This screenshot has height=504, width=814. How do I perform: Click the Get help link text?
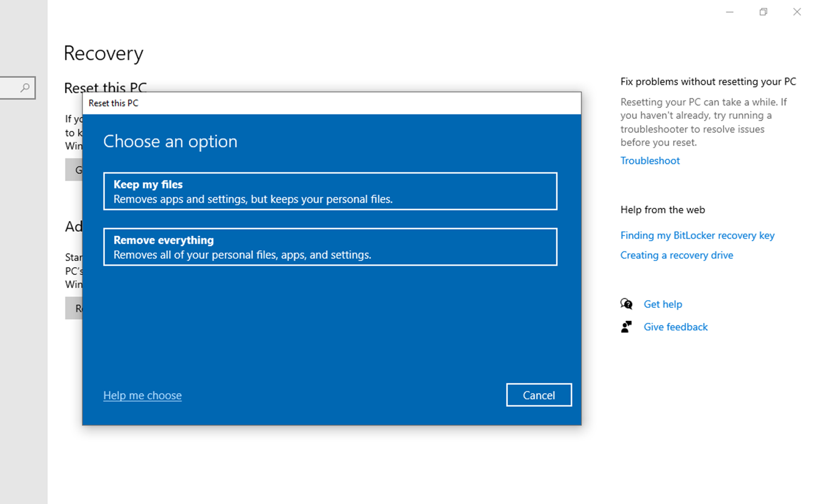coord(663,304)
